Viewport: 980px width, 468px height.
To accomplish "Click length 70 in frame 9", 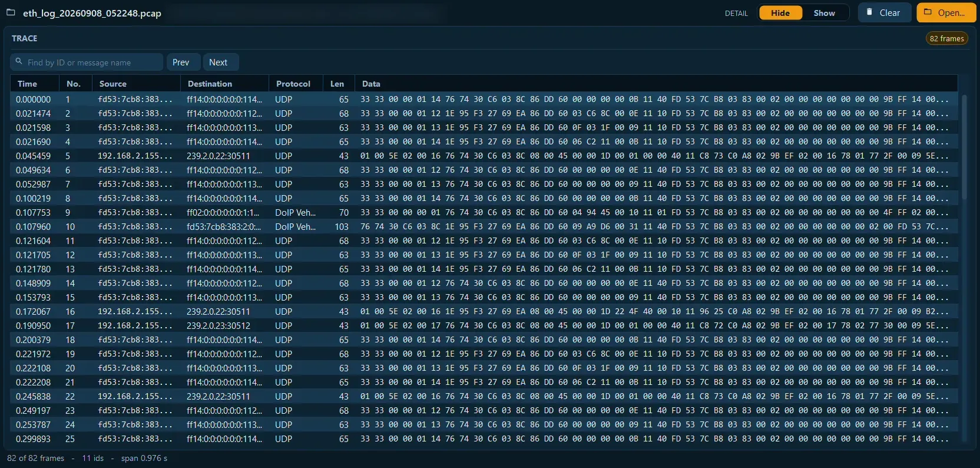I will [344, 212].
